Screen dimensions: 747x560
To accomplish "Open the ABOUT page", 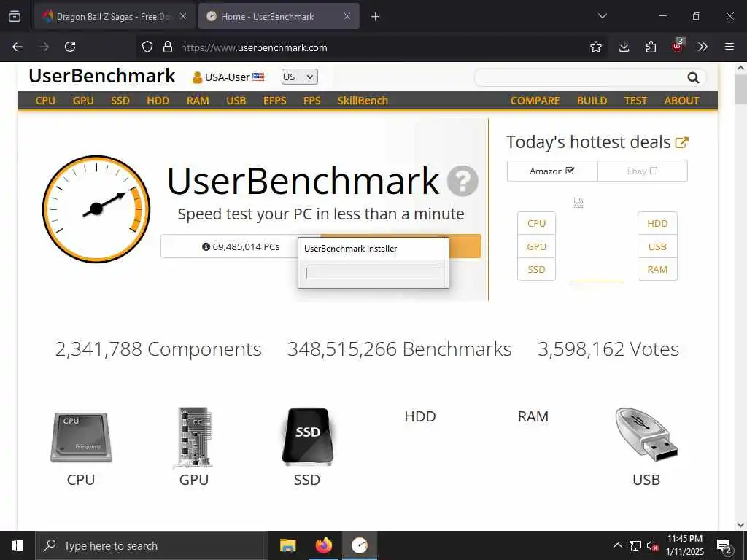I will click(x=682, y=101).
